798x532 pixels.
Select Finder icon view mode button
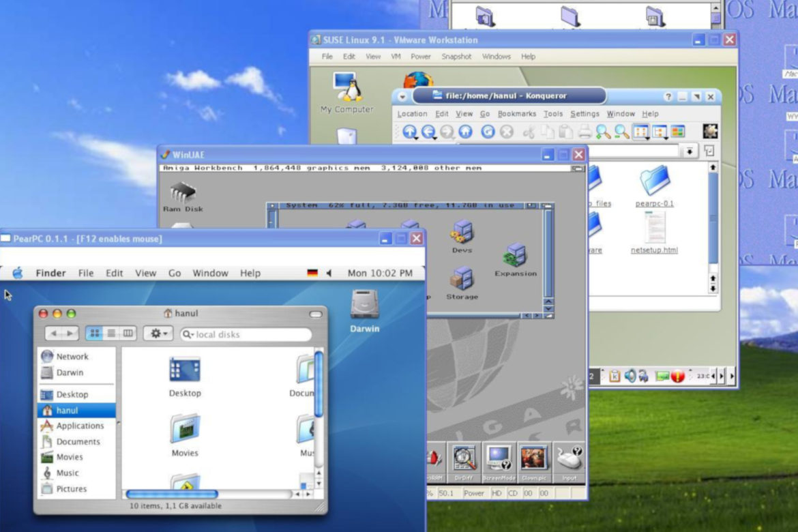click(x=95, y=334)
